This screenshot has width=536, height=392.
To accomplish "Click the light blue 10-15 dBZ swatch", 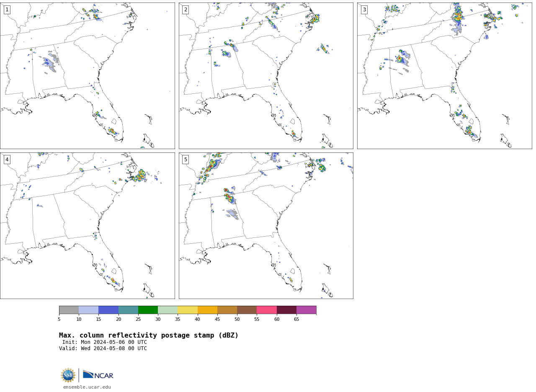I will 88,310.
